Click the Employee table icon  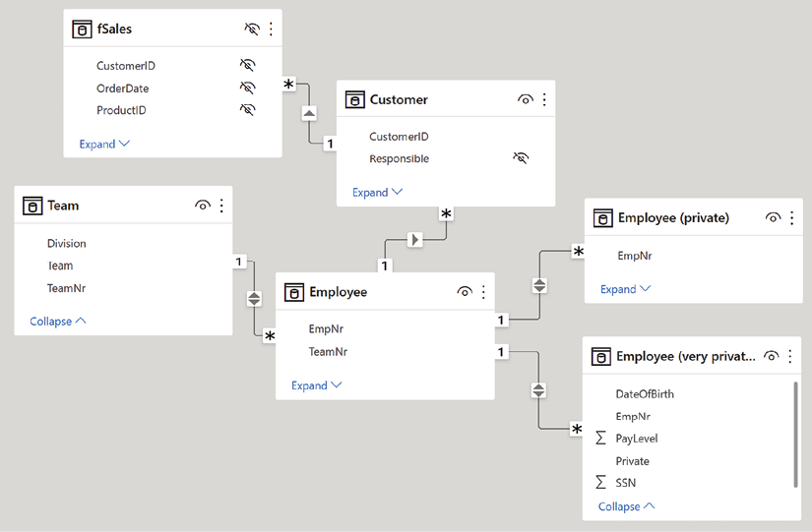[x=294, y=292]
